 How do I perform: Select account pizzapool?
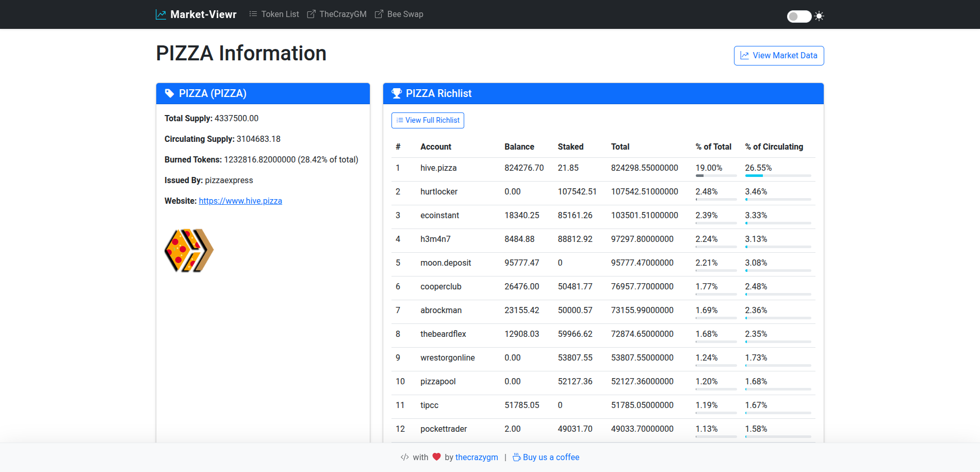click(x=438, y=381)
